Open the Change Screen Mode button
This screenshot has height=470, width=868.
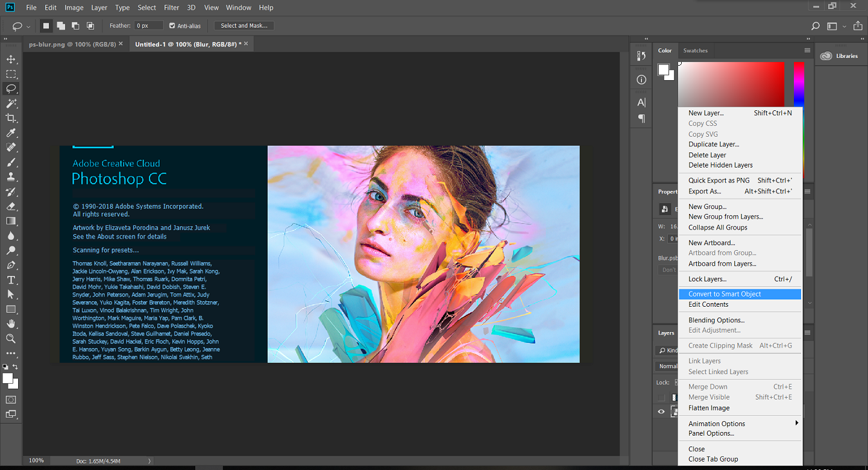coord(11,414)
